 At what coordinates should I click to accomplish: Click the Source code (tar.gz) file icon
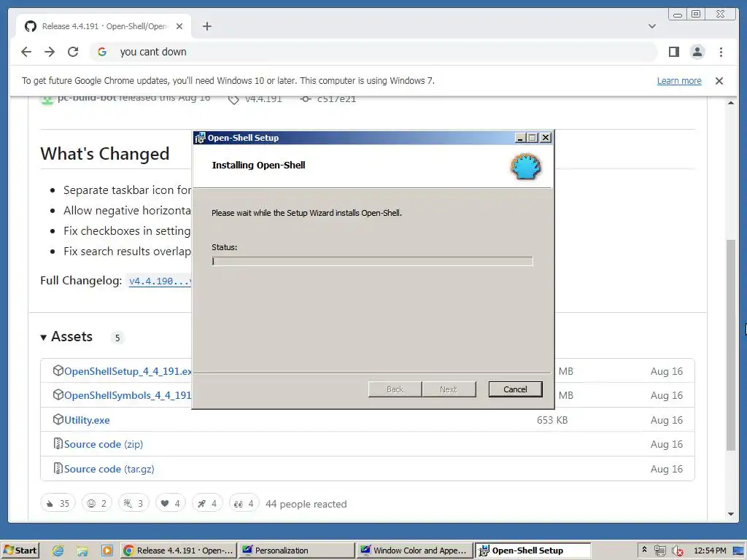(x=58, y=469)
